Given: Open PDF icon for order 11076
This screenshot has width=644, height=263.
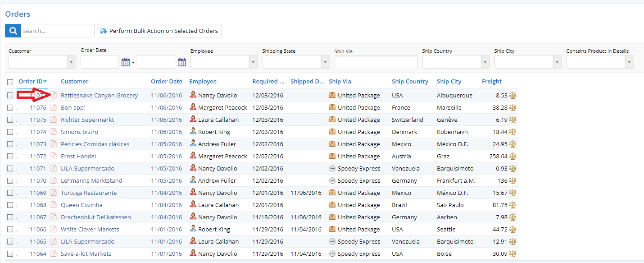Looking at the screenshot, I should pyautogui.click(x=54, y=107).
